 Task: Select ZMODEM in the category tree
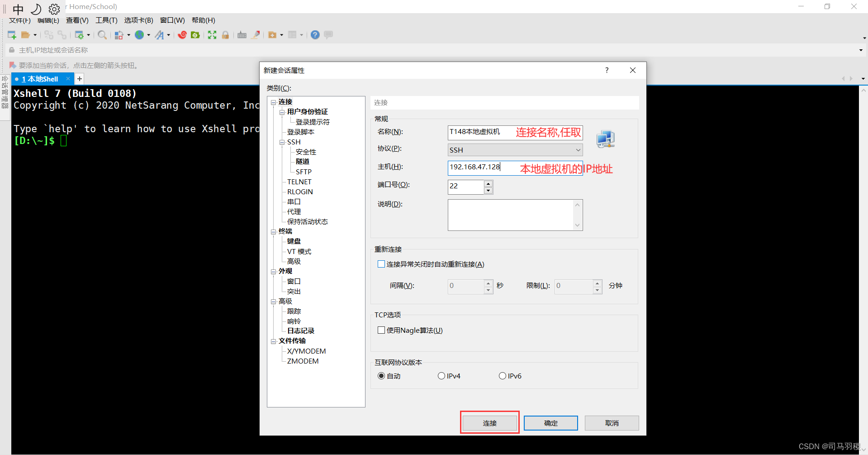[x=303, y=361]
